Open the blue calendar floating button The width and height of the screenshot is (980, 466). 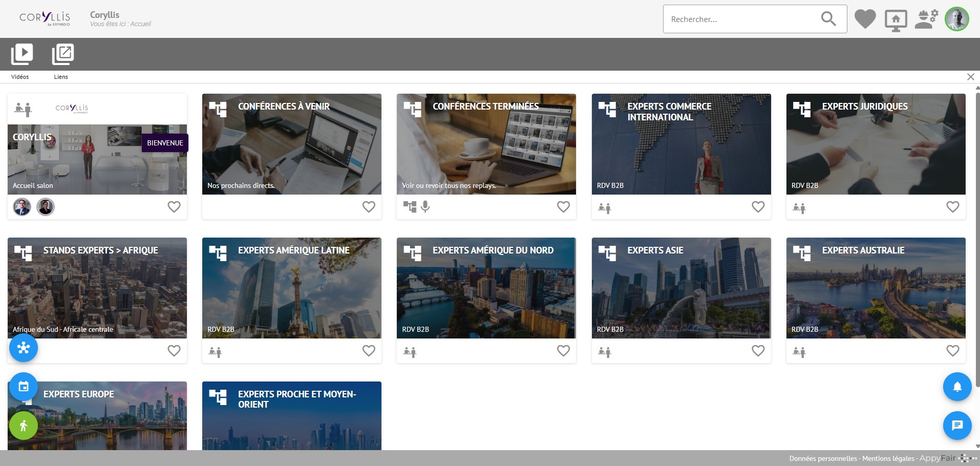coord(24,387)
